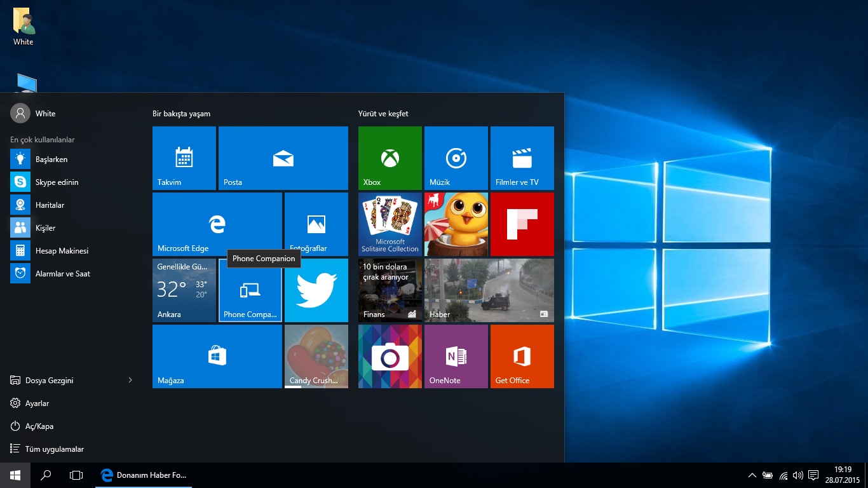Switch to Donanım Haber Edge taskbar window

point(144,475)
